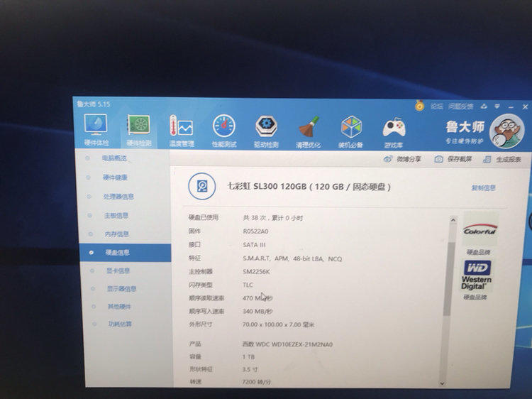Select 处理器信息 in sidebar

pyautogui.click(x=118, y=197)
